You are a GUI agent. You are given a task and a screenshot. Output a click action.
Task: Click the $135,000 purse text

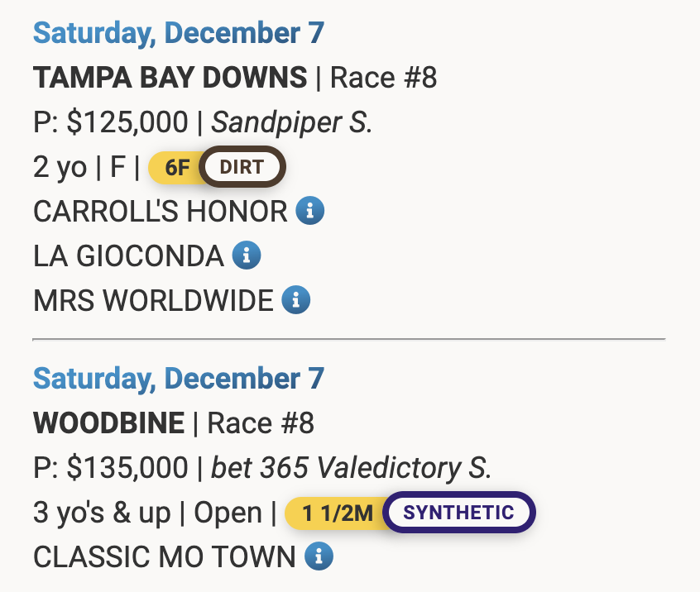click(x=127, y=468)
